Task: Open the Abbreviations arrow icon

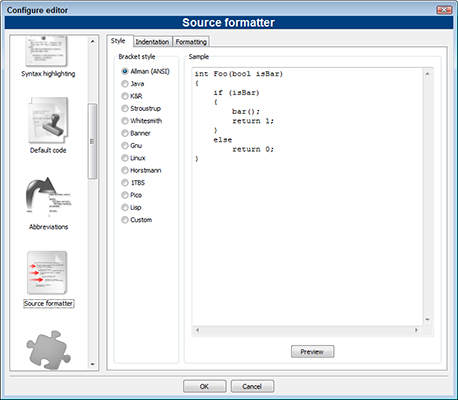Action: (x=48, y=197)
